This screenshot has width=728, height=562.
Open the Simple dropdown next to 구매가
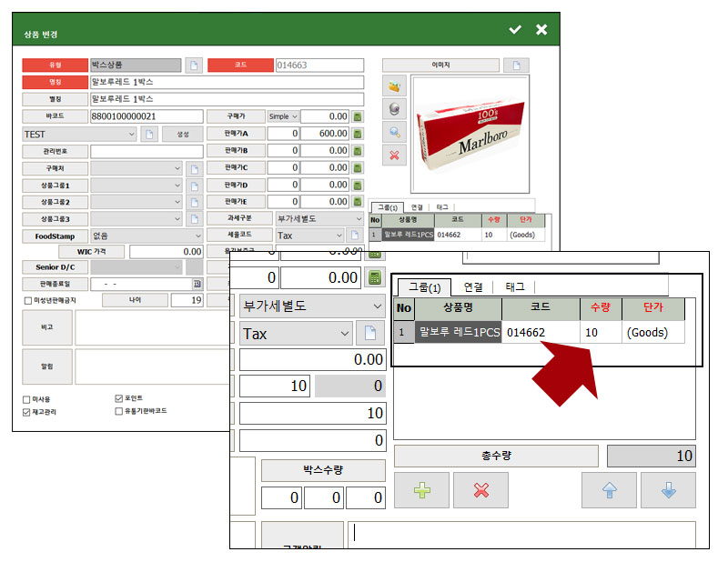[283, 116]
